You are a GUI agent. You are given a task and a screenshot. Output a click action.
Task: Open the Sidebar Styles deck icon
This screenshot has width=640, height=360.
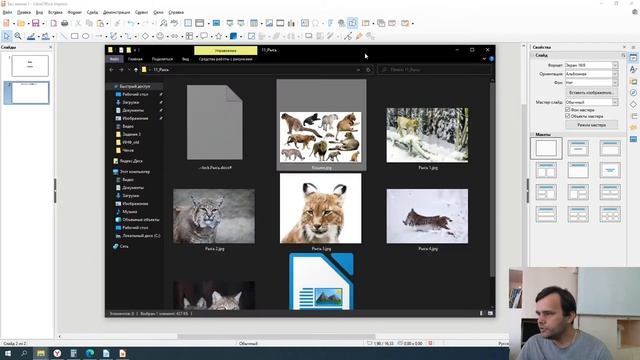click(x=633, y=69)
